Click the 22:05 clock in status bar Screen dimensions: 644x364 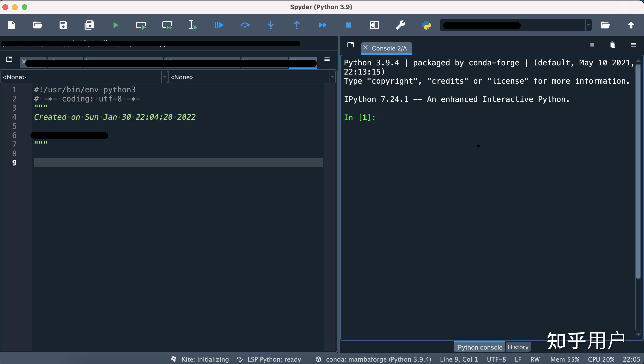(632, 359)
